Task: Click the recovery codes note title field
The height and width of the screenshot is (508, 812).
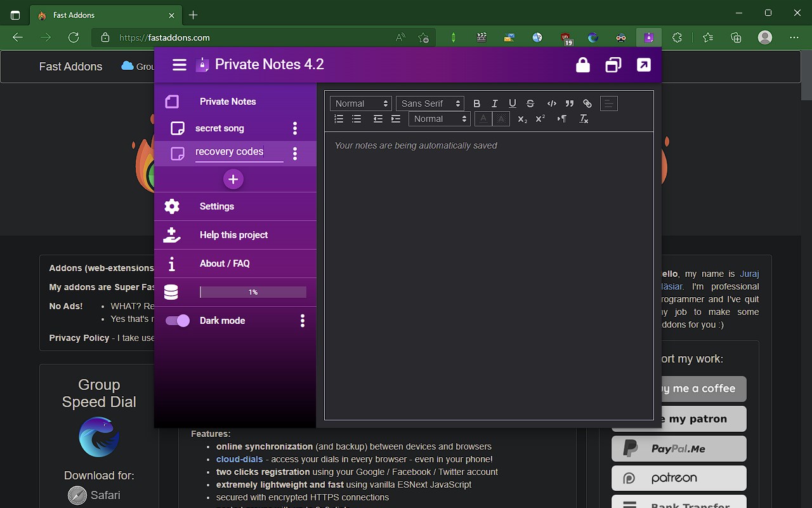Action: point(239,152)
